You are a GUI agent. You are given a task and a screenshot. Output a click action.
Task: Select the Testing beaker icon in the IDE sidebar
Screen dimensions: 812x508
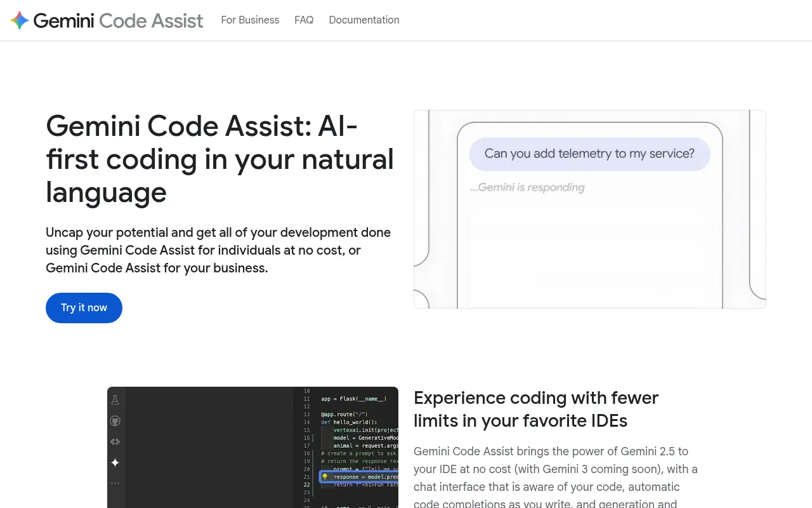coord(115,400)
